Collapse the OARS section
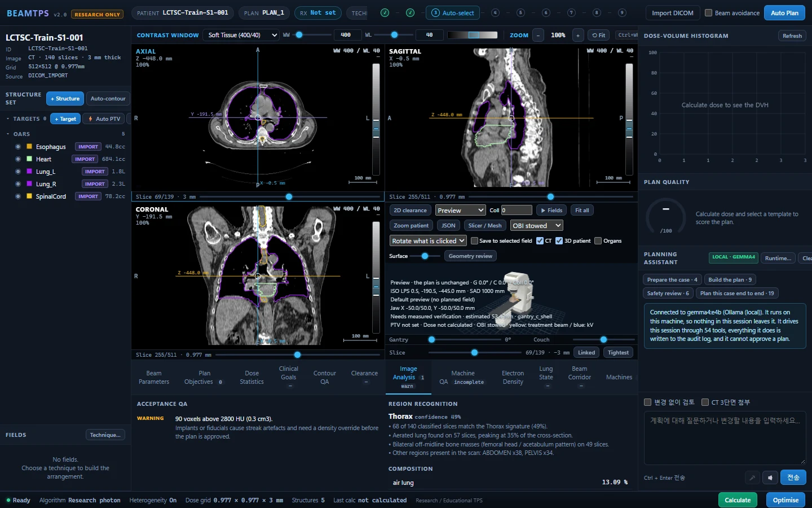Image resolution: width=812 pixels, height=508 pixels. 8,134
